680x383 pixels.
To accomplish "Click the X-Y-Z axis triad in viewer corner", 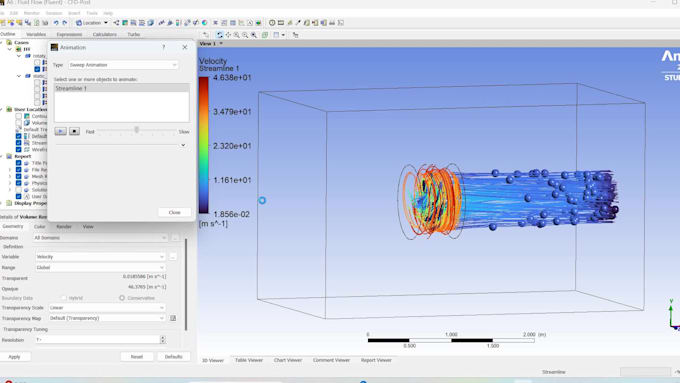I will 673,314.
